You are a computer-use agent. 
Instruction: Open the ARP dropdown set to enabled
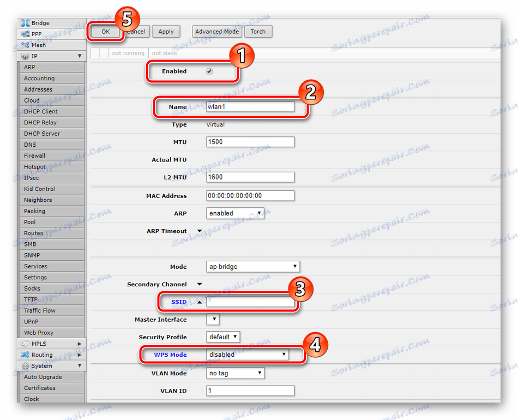tap(235, 213)
